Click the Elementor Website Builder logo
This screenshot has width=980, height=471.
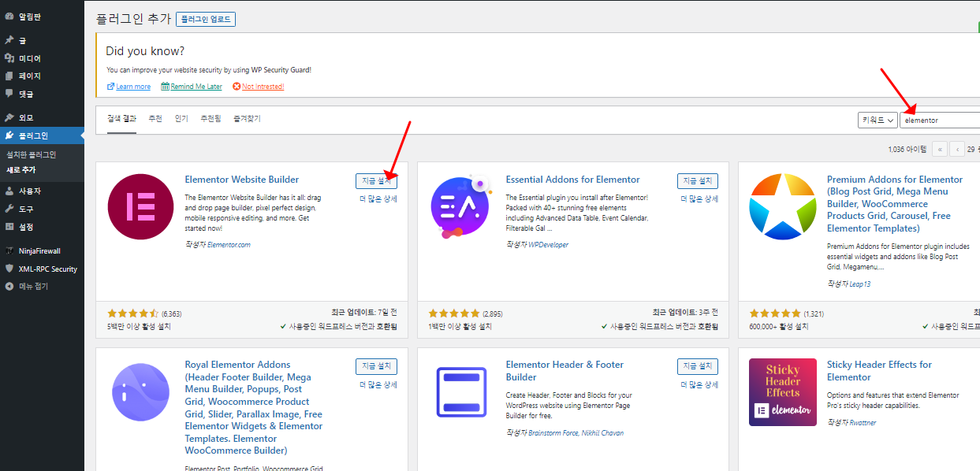click(x=140, y=206)
